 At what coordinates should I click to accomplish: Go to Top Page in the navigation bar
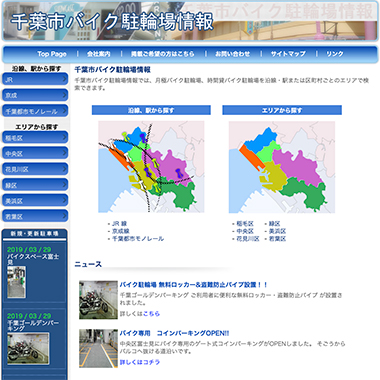pos(52,54)
